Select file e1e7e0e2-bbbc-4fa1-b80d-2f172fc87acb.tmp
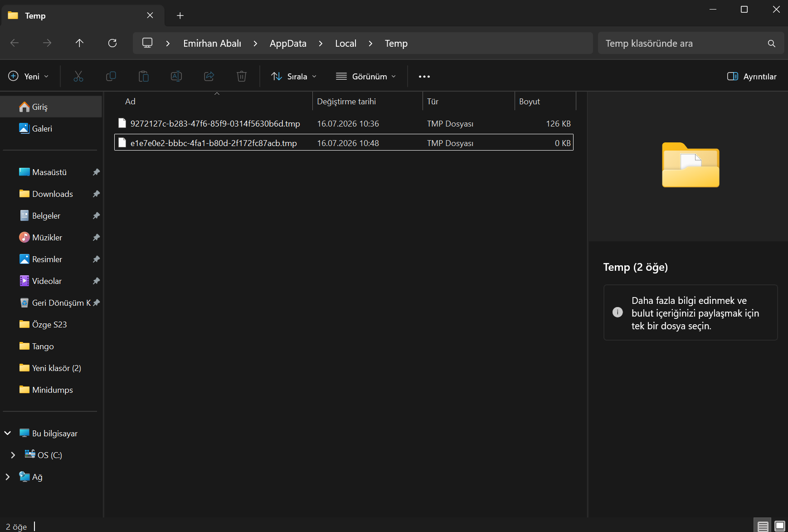This screenshot has height=532, width=788. coord(344,143)
